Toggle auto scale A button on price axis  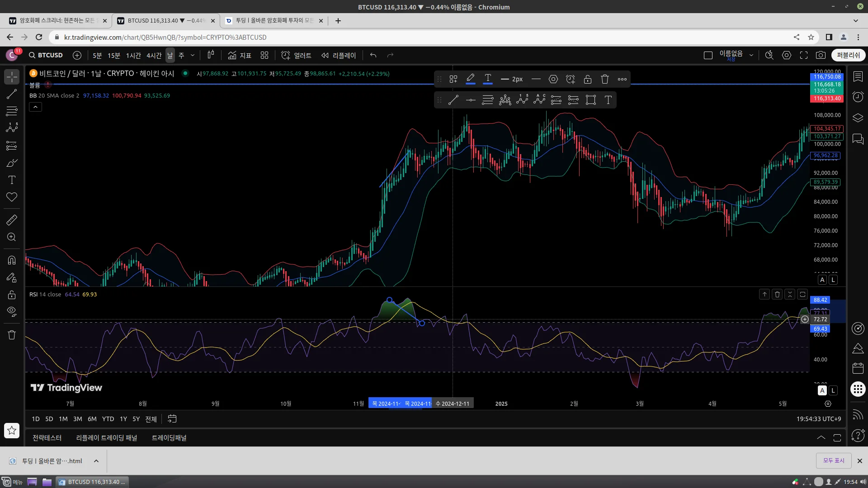(822, 280)
